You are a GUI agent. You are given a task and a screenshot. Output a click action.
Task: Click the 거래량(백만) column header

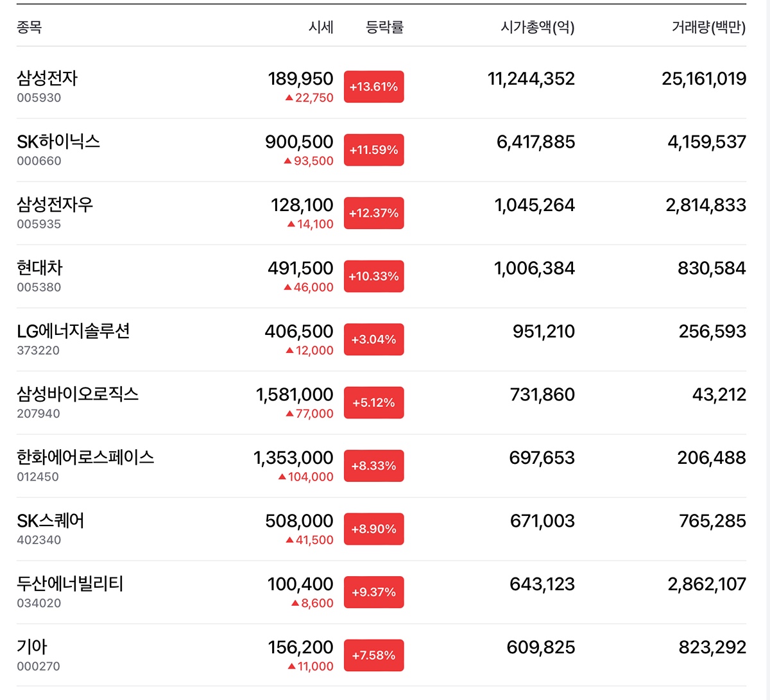coord(708,27)
